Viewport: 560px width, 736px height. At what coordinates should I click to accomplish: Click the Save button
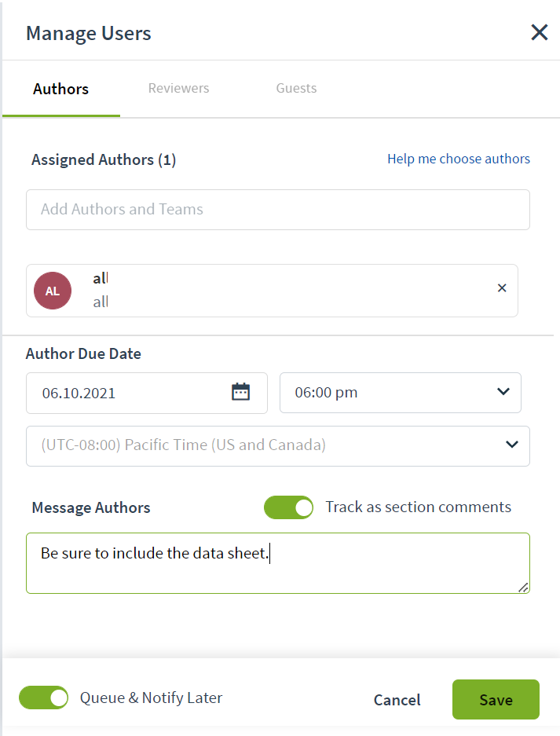click(x=496, y=699)
